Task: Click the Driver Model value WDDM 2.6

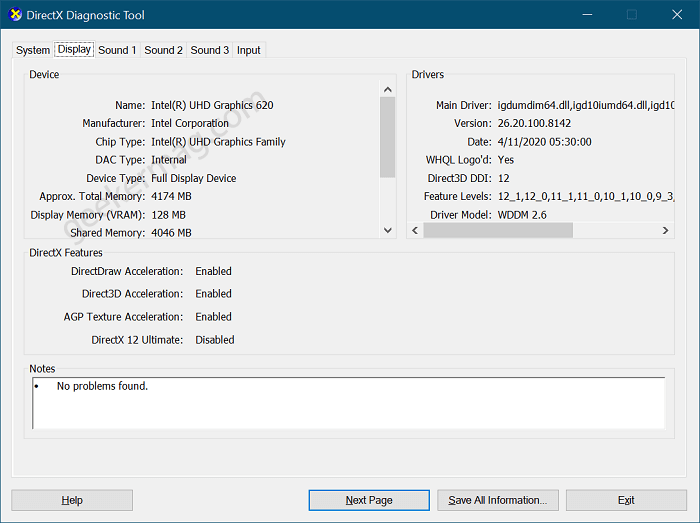Action: (x=522, y=215)
